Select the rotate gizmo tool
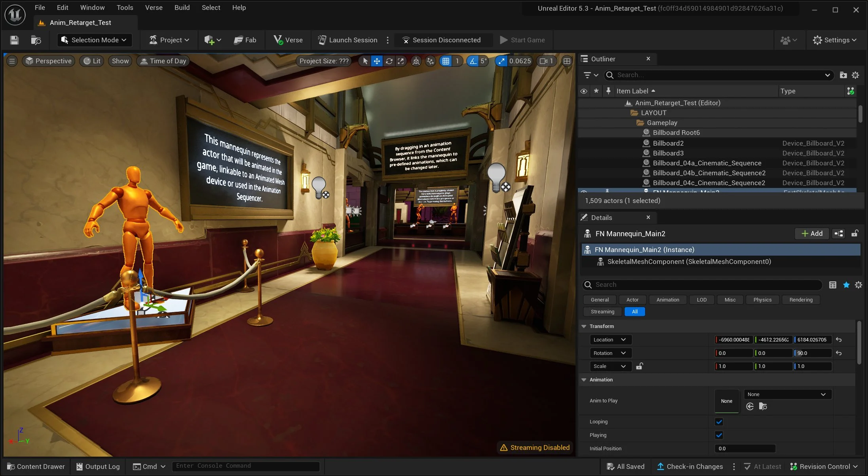 (389, 61)
